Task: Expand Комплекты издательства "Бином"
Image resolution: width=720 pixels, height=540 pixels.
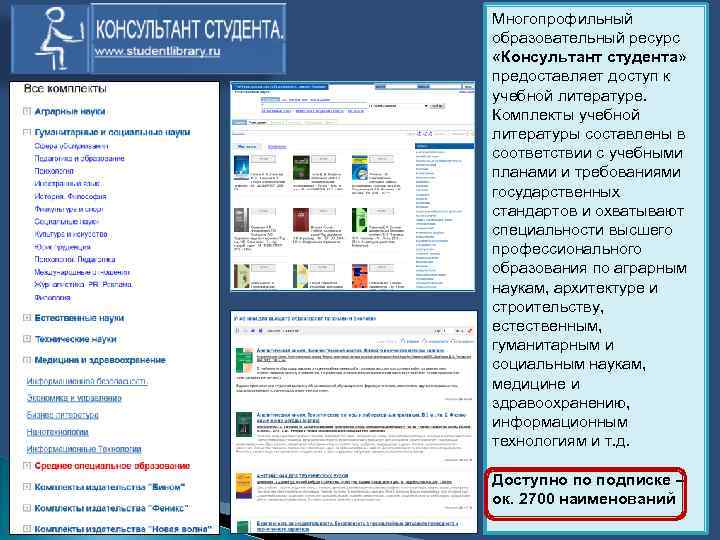Action: [x=27, y=487]
